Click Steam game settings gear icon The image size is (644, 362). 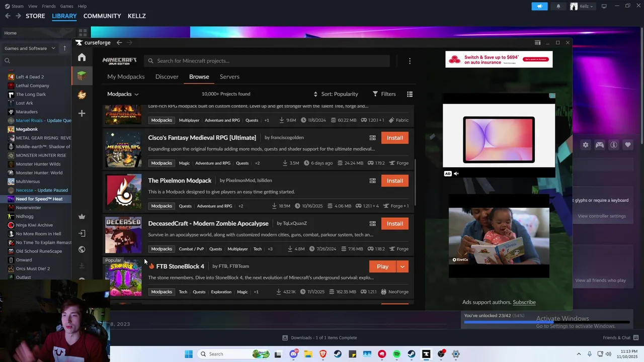586,145
